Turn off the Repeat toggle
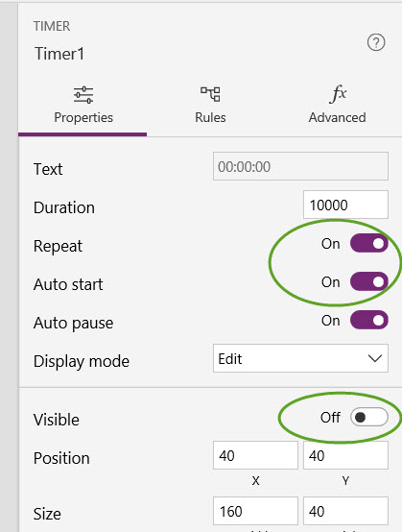This screenshot has width=402, height=532. (x=369, y=243)
